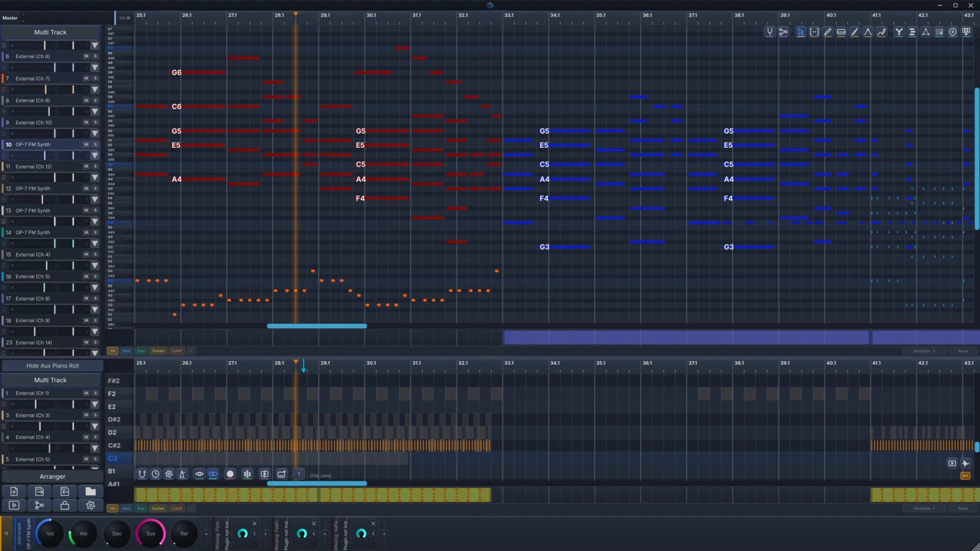
Task: Expand the arrow below External (Ch 3) aux track
Action: coord(94,426)
